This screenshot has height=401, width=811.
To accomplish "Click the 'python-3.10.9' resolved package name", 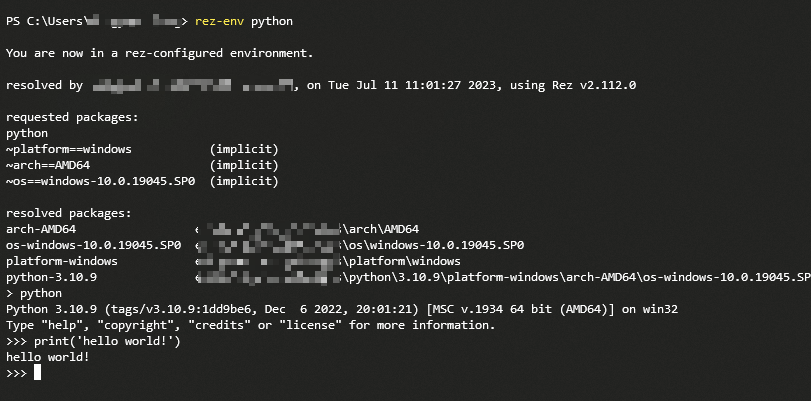I will [52, 277].
